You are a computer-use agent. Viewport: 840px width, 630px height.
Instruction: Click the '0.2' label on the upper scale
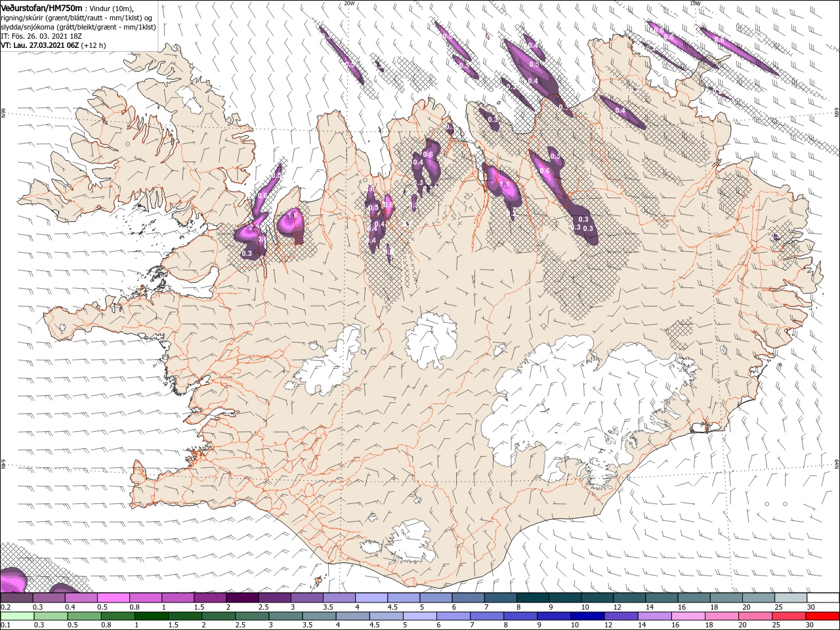coord(6,607)
